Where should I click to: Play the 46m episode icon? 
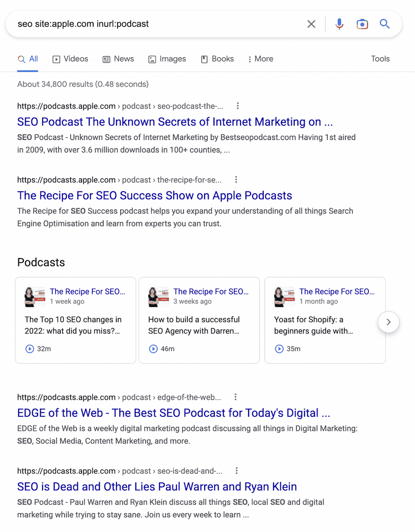tap(153, 349)
